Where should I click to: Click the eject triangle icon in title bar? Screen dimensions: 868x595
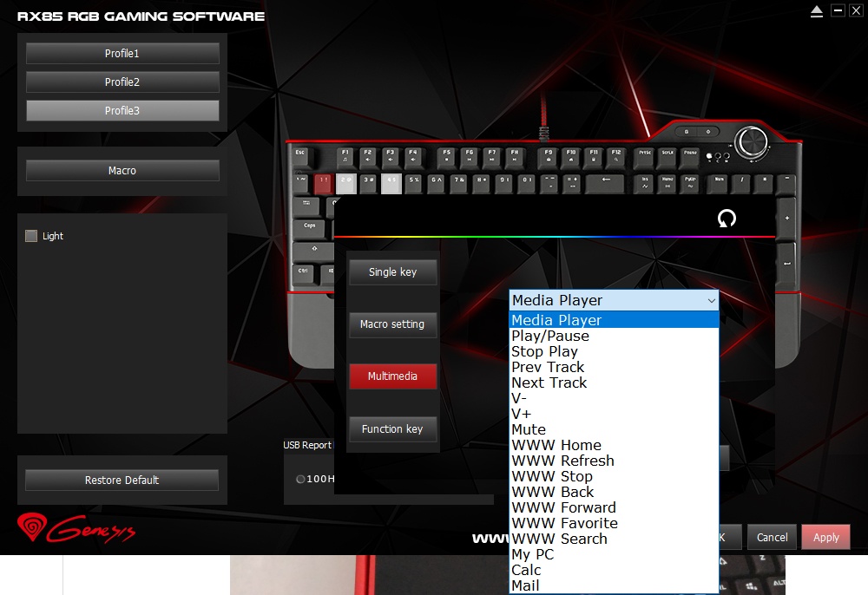click(x=817, y=11)
